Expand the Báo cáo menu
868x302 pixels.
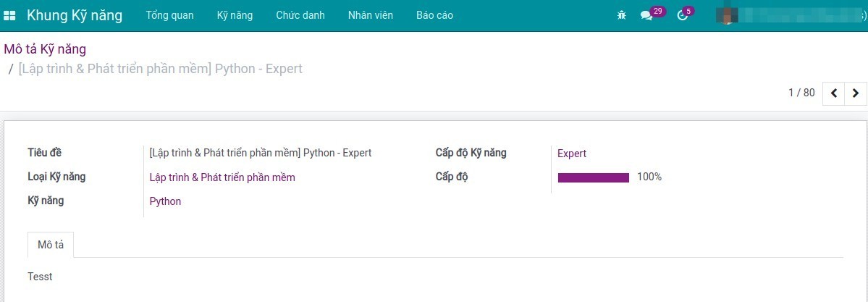[x=434, y=15]
